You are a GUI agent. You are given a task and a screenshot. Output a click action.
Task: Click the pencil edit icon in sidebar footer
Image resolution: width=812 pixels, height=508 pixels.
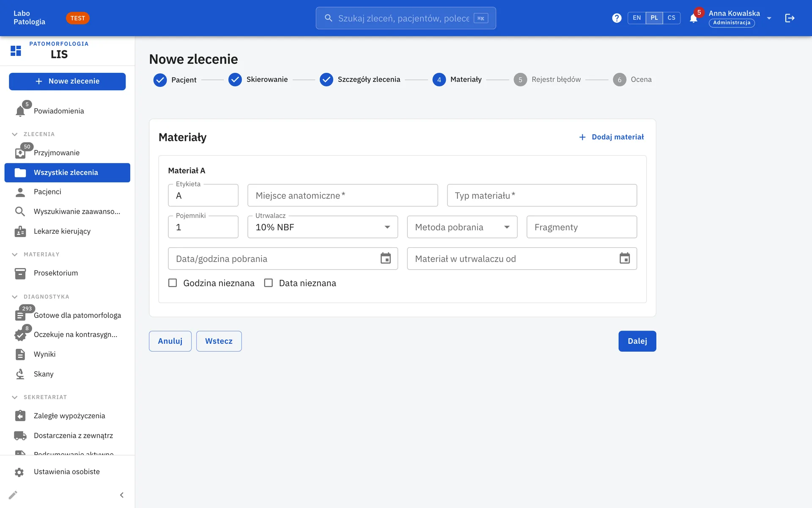[13, 495]
